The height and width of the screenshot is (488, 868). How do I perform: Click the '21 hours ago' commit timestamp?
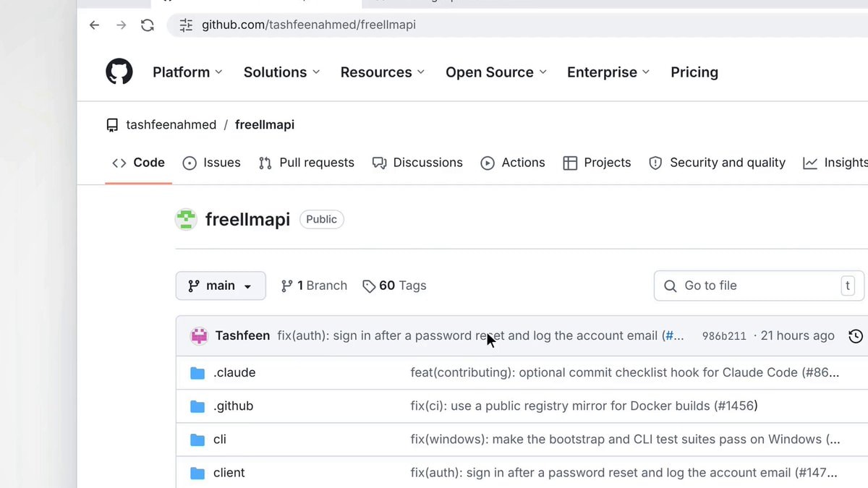coord(798,336)
